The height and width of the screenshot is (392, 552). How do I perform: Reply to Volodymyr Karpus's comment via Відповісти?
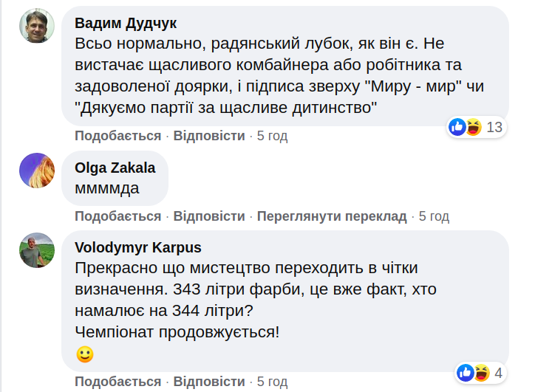pyautogui.click(x=209, y=382)
